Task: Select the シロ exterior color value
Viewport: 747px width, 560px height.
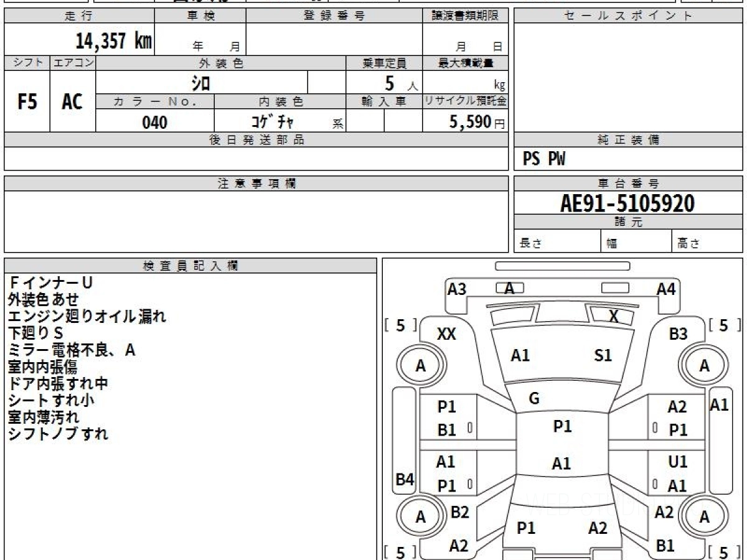Action: (201, 82)
